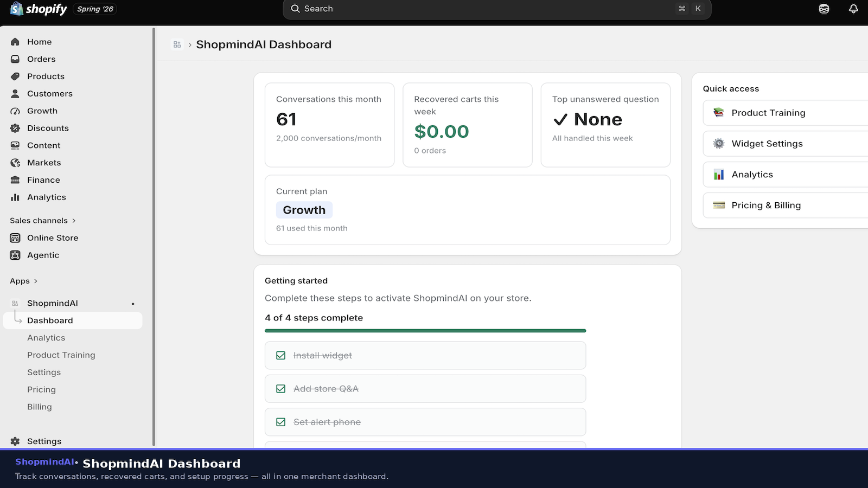Click the Conversations this month card
This screenshot has height=488, width=868.
pyautogui.click(x=329, y=125)
